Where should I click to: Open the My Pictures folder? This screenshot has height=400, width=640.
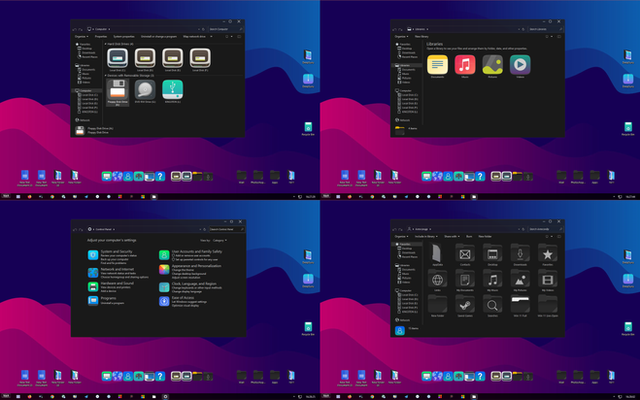pyautogui.click(x=520, y=279)
